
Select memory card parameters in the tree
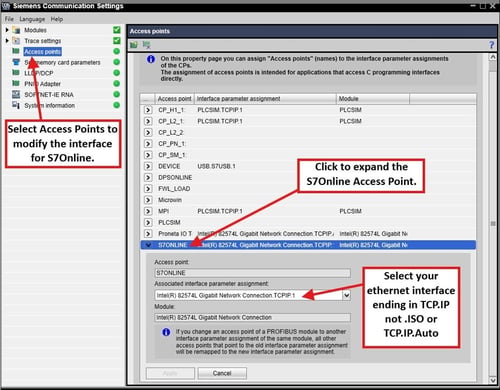(x=62, y=62)
